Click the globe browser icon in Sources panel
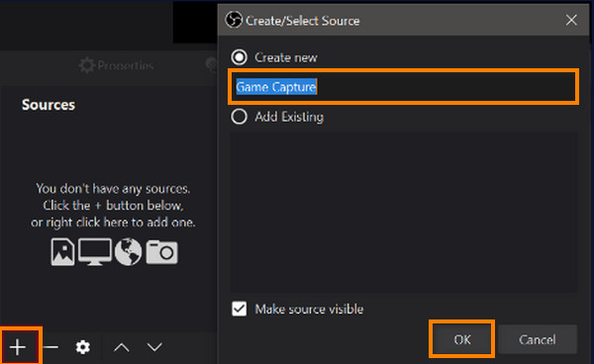This screenshot has width=594, height=364. tap(128, 252)
